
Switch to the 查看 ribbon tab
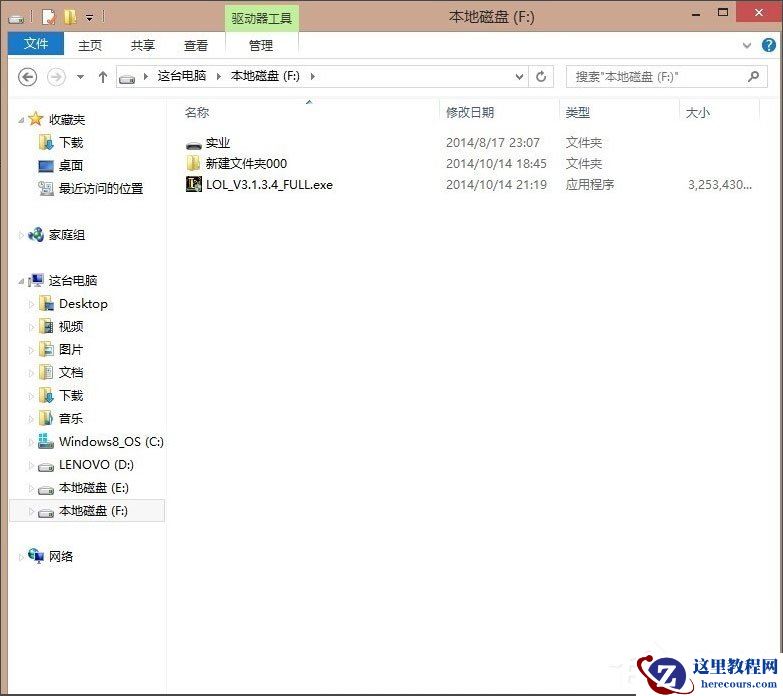[196, 45]
